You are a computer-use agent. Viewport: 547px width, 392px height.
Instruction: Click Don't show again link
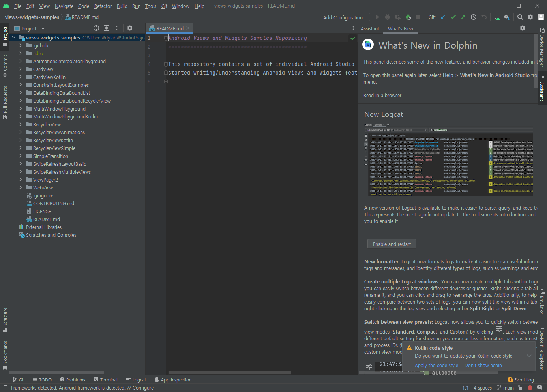click(x=483, y=366)
